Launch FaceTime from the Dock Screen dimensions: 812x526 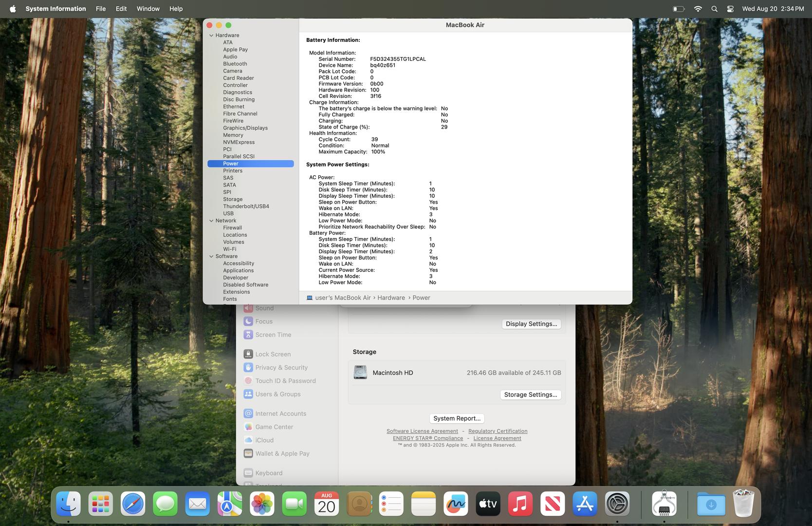click(x=294, y=504)
